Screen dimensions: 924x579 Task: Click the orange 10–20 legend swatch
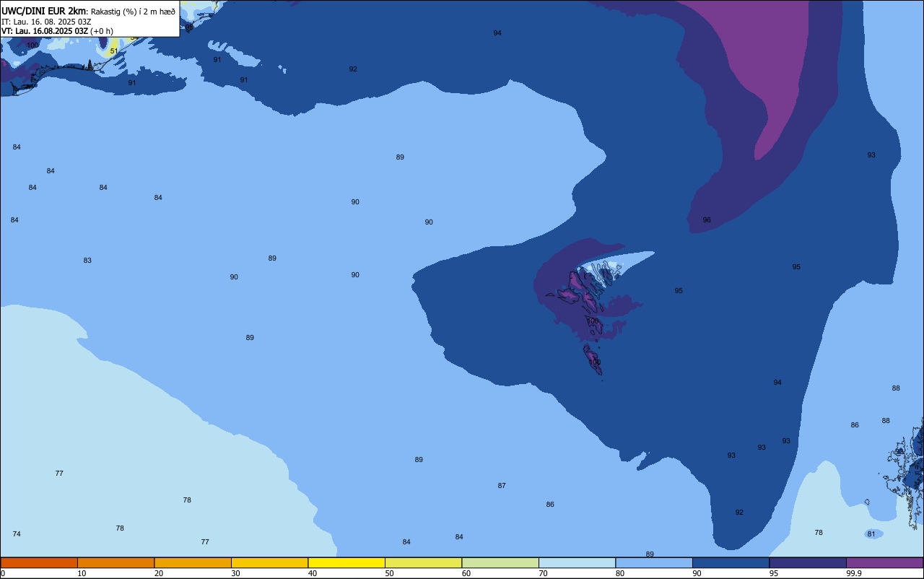click(115, 562)
